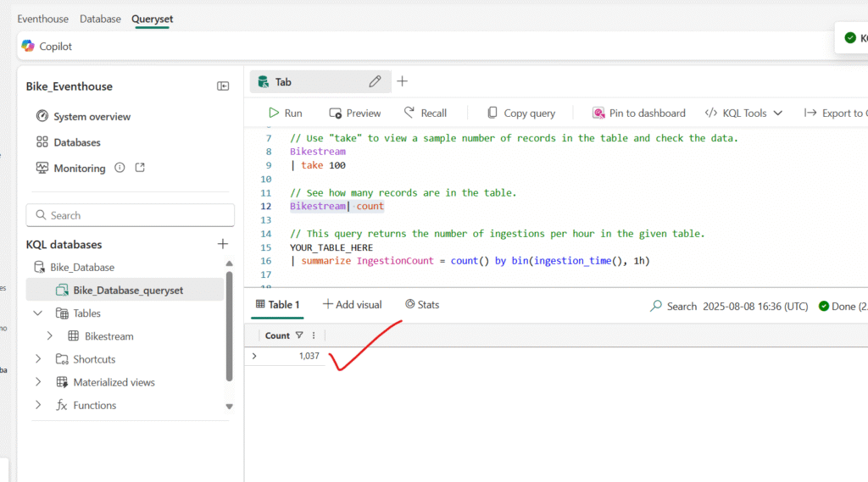The image size is (868, 482).
Task: Run the query
Action: tap(286, 113)
